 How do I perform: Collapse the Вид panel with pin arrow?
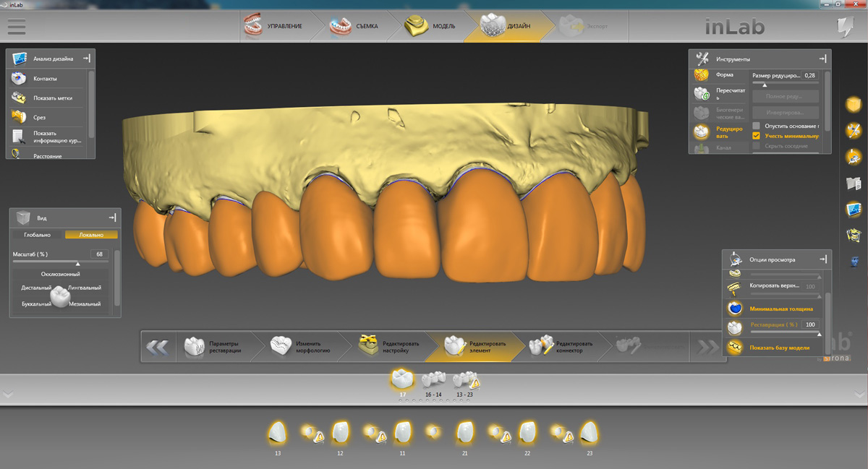coord(112,218)
